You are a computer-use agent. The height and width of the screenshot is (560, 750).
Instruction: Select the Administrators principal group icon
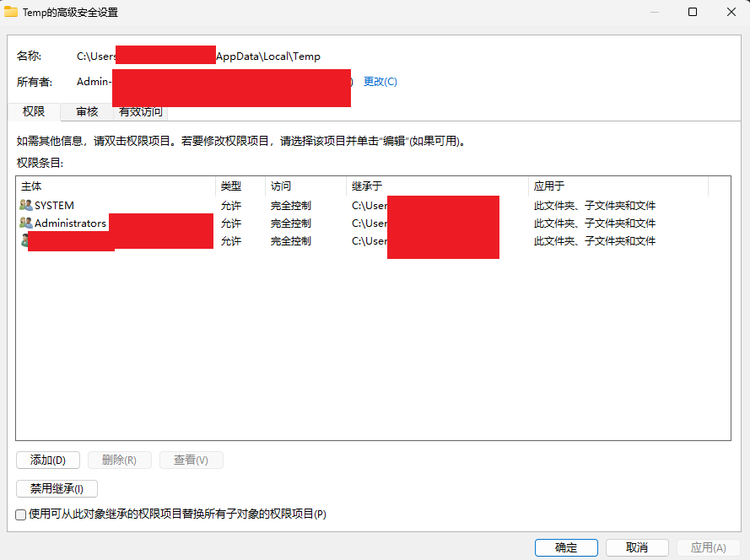tap(26, 223)
